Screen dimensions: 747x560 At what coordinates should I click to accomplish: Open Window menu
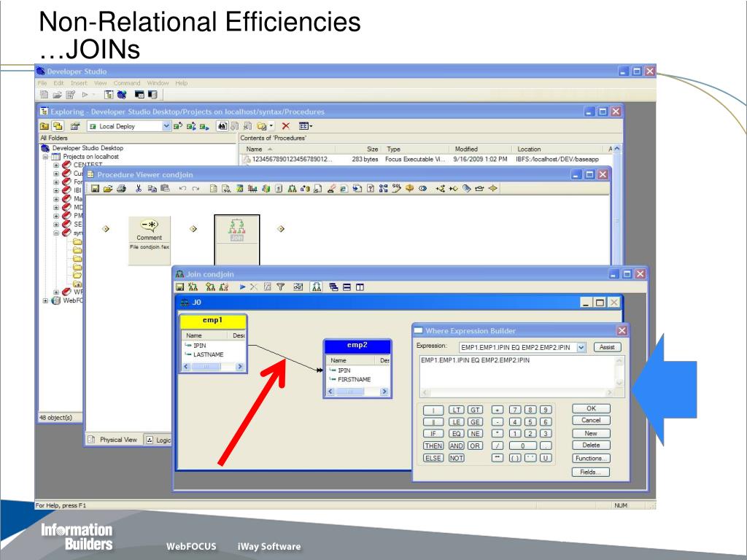point(158,83)
